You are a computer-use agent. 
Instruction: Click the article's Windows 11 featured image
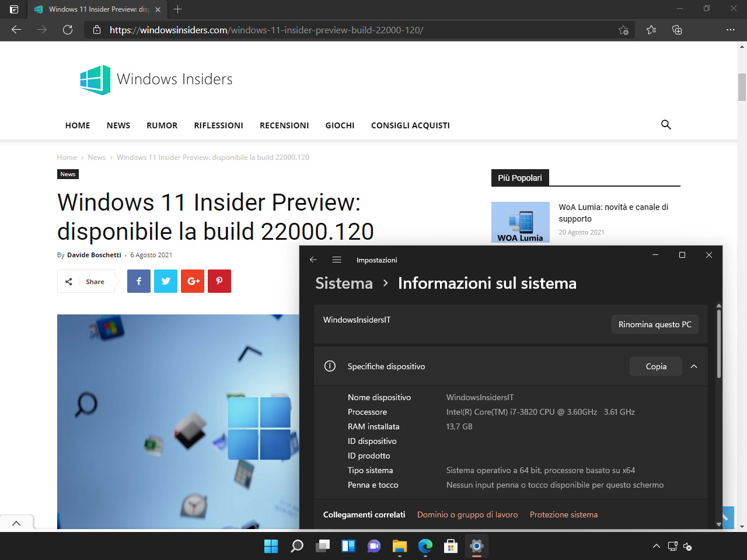178,422
